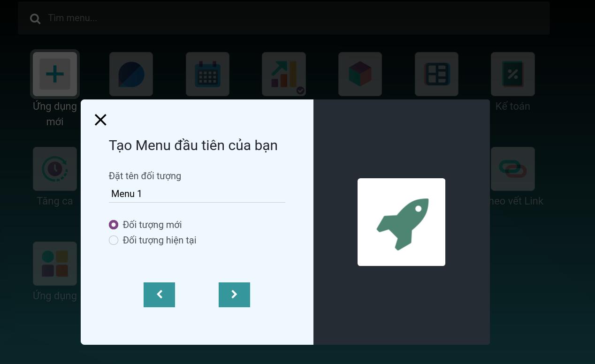This screenshot has height=364, width=595.
Task: Open the colored cube app icon
Action: pos(360,74)
